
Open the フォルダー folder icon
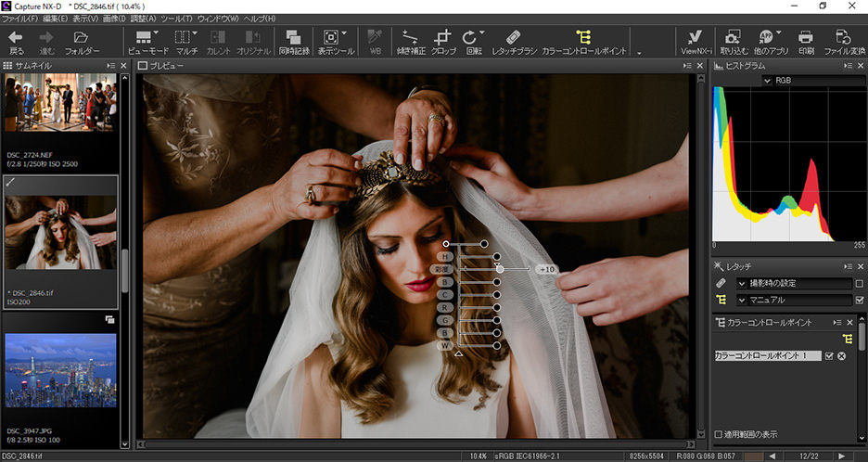[81, 38]
